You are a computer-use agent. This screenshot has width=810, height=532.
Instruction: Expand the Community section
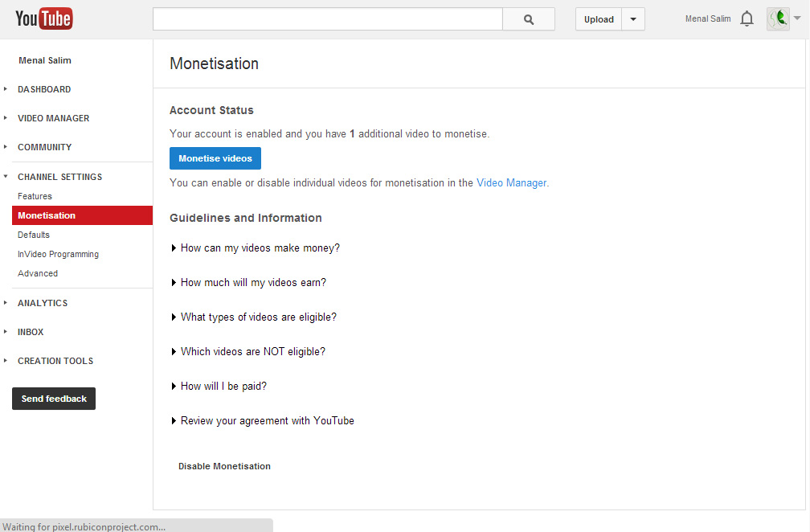[x=44, y=147]
